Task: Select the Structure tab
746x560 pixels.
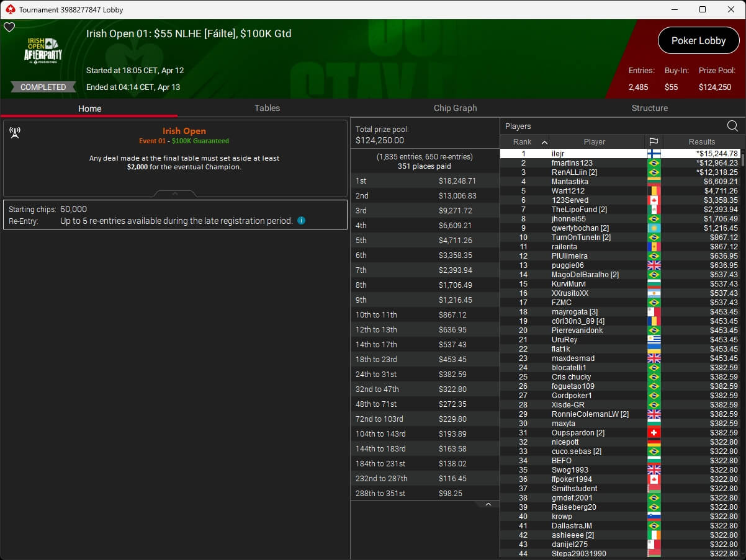Action: tap(649, 108)
